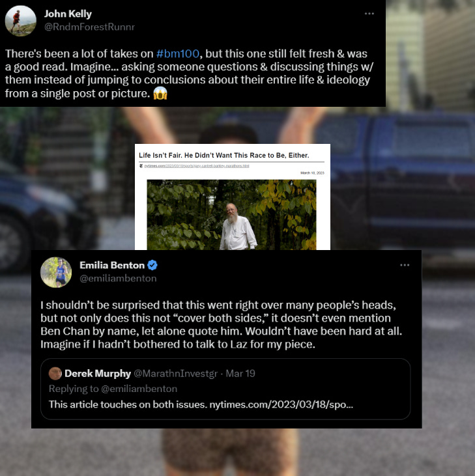This screenshot has height=476, width=475.
Task: Open the 'Life Isn't Fair' article headline
Action: [x=224, y=156]
